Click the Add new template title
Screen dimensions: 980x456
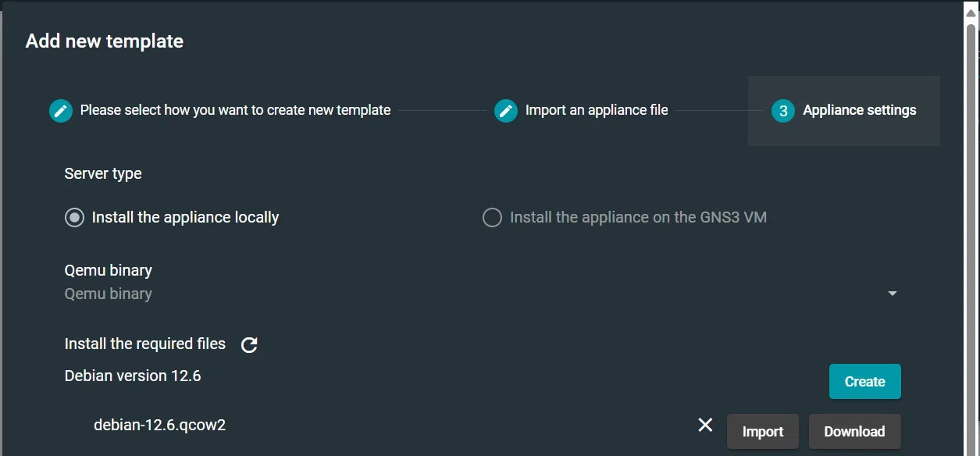(x=105, y=41)
